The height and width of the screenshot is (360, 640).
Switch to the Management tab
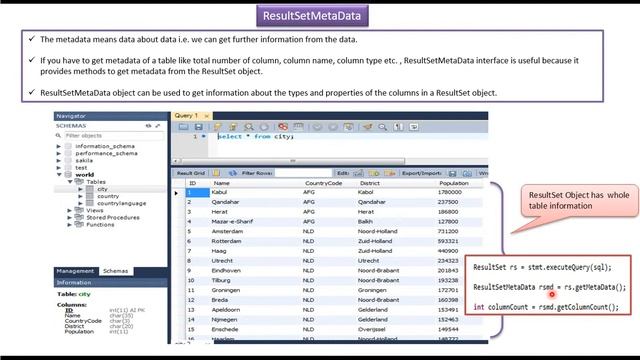point(75,271)
